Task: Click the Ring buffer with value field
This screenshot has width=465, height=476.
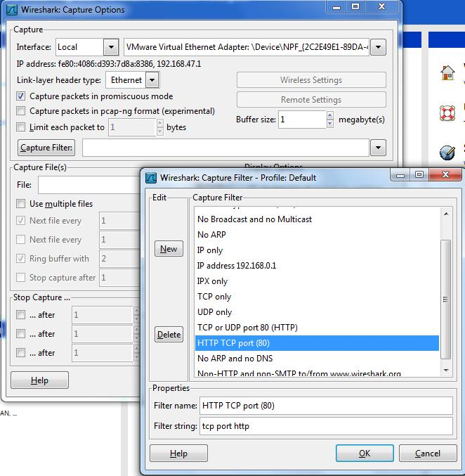Action: (119, 258)
